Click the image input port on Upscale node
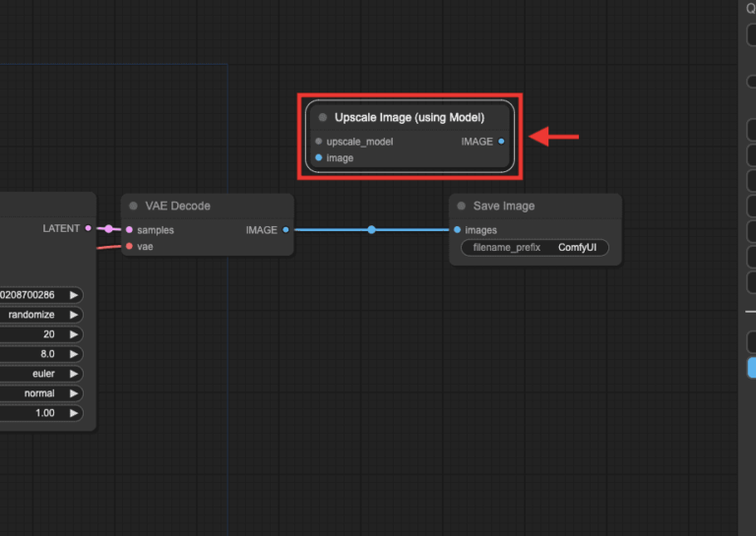Viewport: 756px width, 536px height. click(x=319, y=158)
